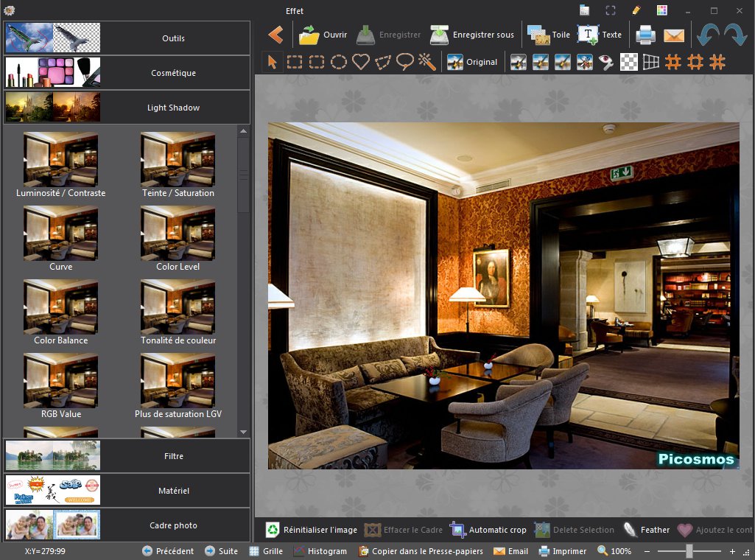This screenshot has width=755, height=560.
Task: Click Copier dans le Presse-papiers
Action: click(x=421, y=551)
